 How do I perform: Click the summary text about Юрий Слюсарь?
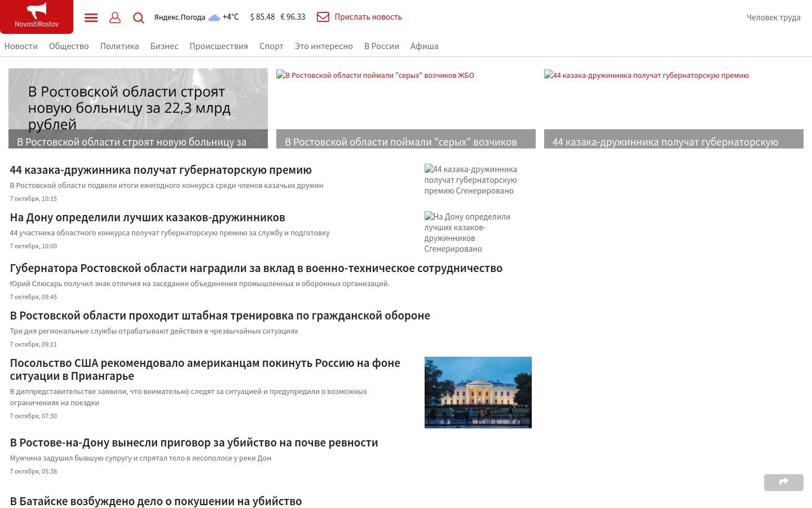point(200,283)
